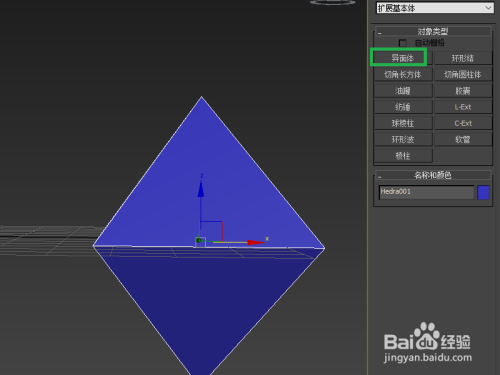Choose the 软管 object button
The image size is (500, 375).
[463, 139]
